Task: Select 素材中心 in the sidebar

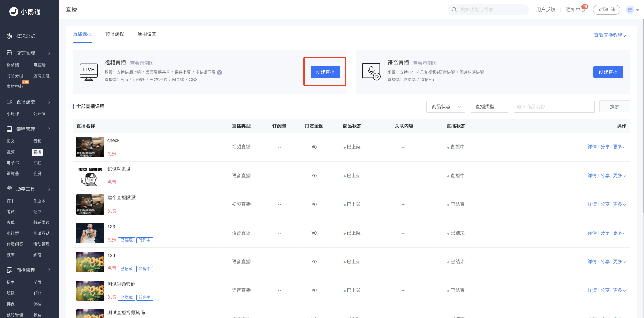Action: tap(15, 87)
